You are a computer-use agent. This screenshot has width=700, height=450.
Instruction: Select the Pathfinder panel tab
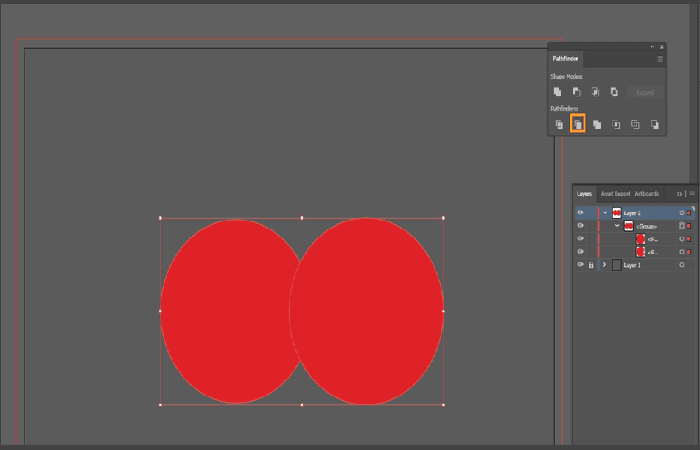(x=565, y=59)
